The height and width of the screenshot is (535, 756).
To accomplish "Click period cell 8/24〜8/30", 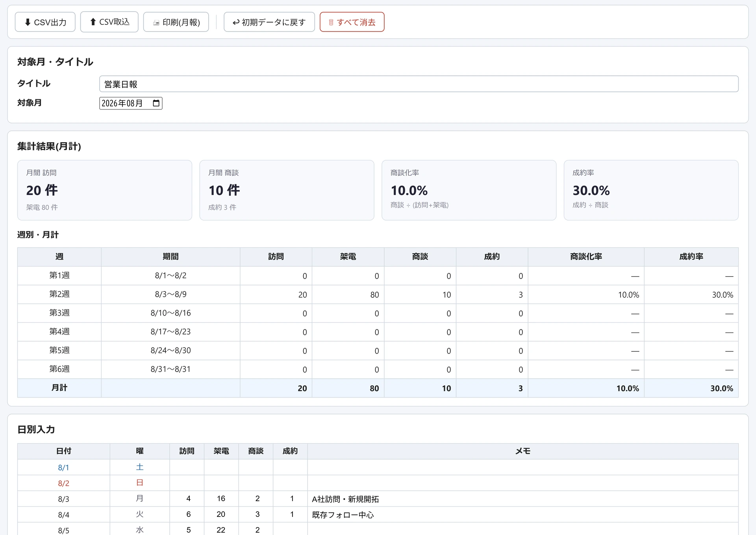I will [x=170, y=350].
